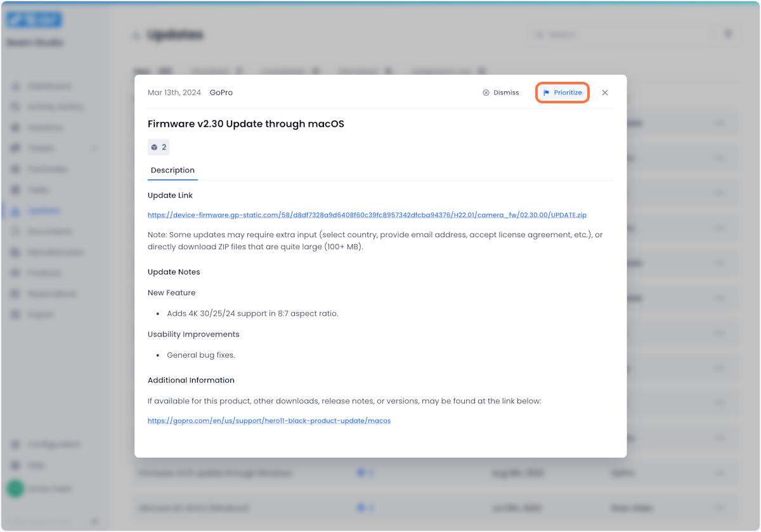Click the note about extra input requirements
The width and height of the screenshot is (761, 532).
coord(375,241)
